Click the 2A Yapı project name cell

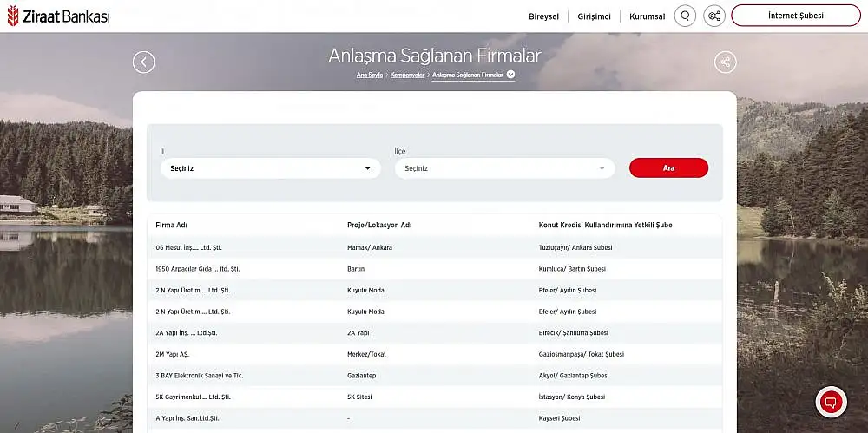[358, 333]
